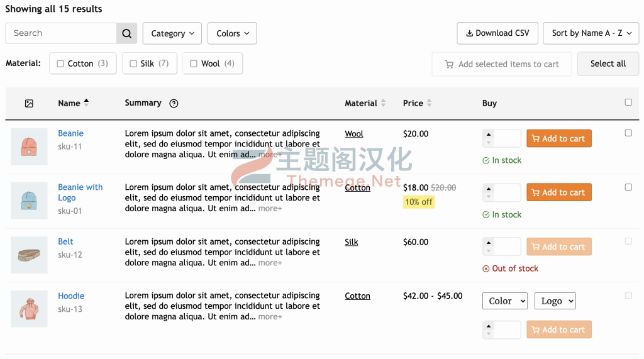This screenshot has width=644, height=359.
Task: Click the Download CSV button
Action: (x=497, y=33)
